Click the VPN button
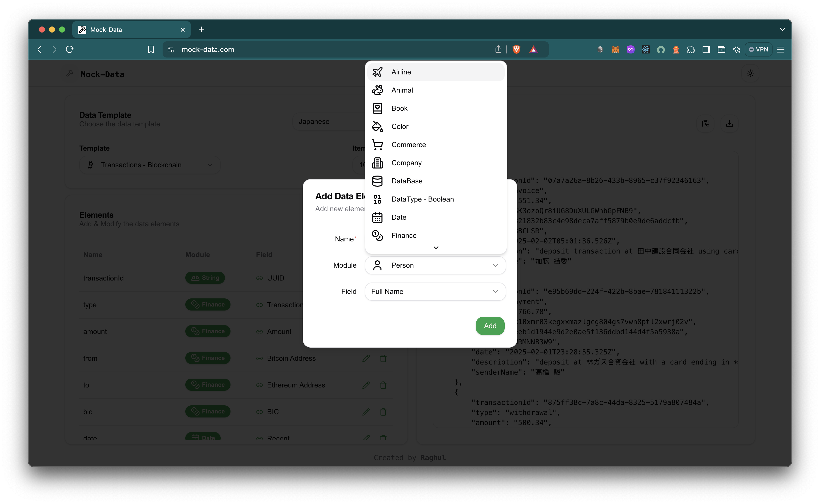The width and height of the screenshot is (820, 504). [x=758, y=50]
